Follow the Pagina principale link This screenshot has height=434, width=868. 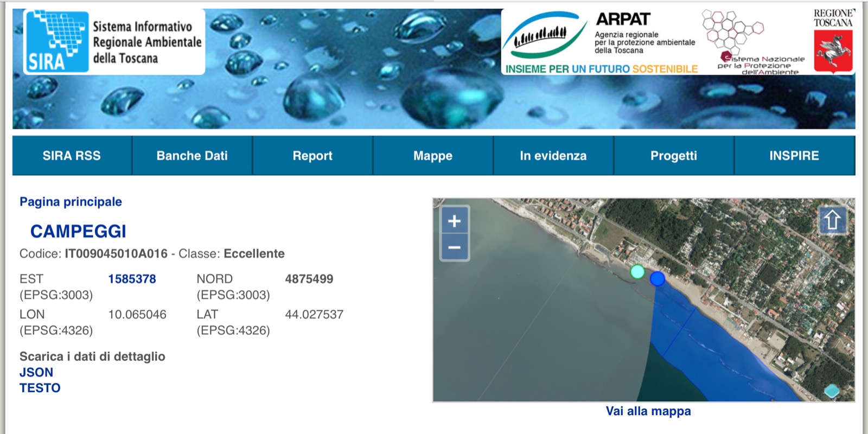[71, 202]
